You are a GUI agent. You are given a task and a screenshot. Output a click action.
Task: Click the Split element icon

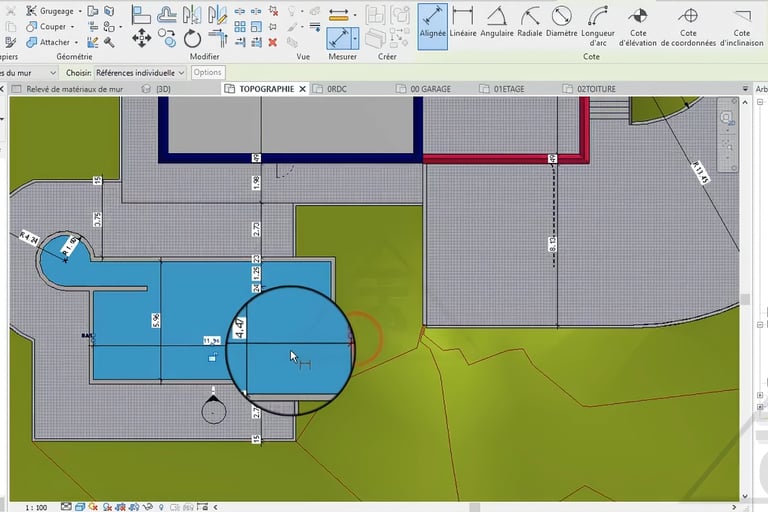pos(240,11)
